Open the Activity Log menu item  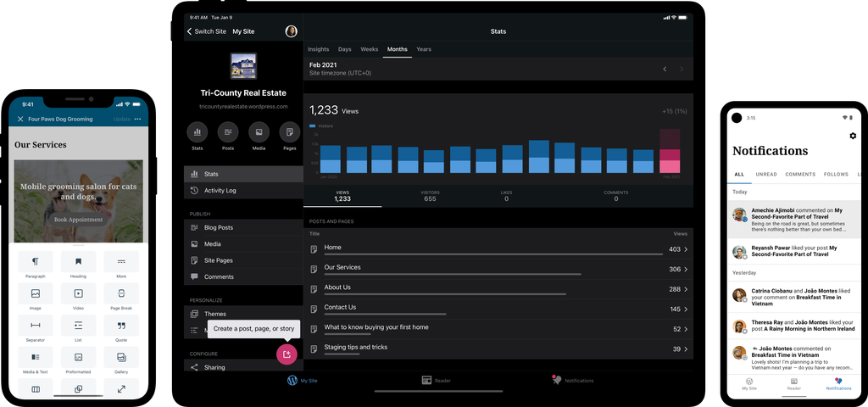click(220, 191)
